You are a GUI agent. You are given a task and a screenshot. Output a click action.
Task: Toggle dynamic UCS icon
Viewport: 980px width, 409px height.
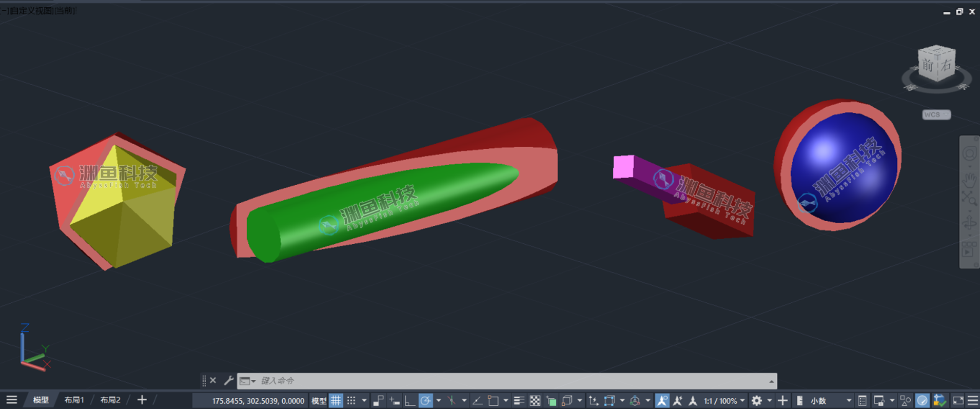click(594, 400)
